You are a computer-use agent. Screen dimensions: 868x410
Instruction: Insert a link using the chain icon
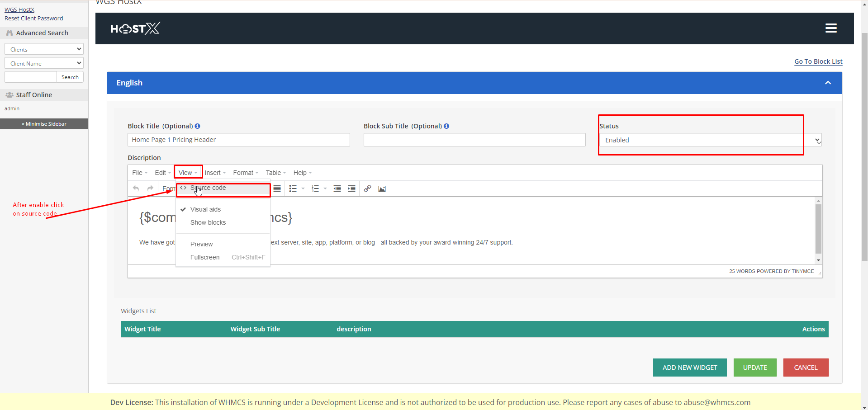(367, 189)
